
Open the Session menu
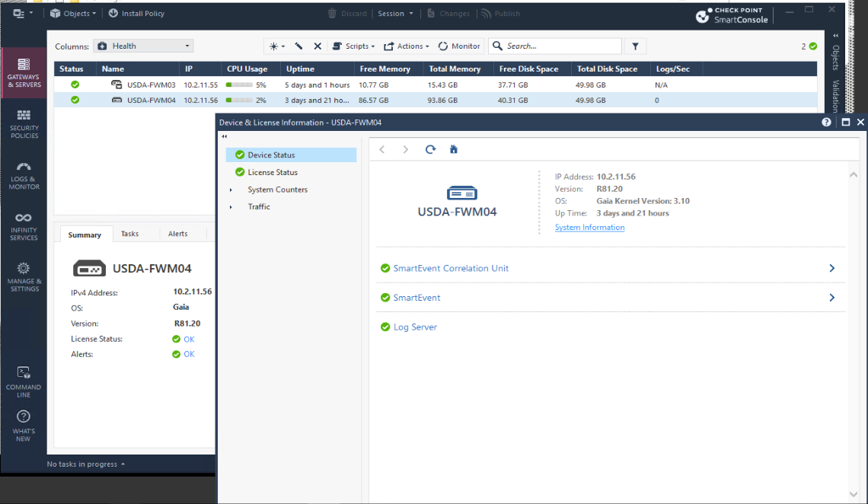pyautogui.click(x=395, y=13)
